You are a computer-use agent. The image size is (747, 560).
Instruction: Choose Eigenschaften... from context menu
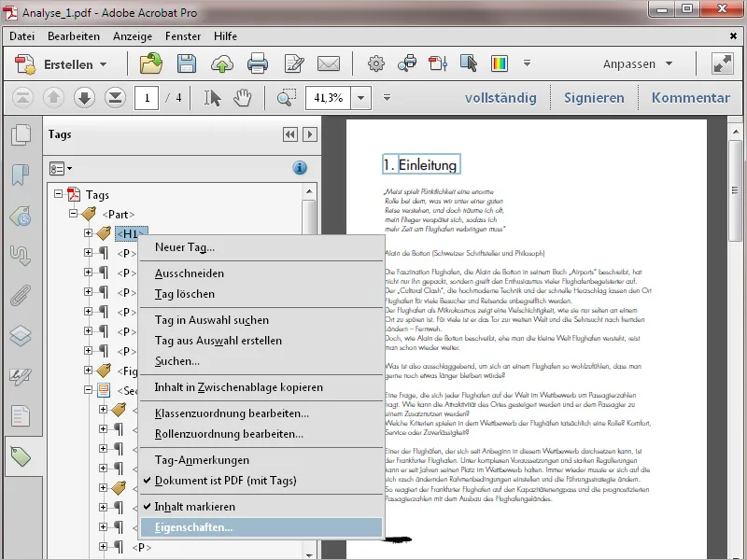coord(261,527)
